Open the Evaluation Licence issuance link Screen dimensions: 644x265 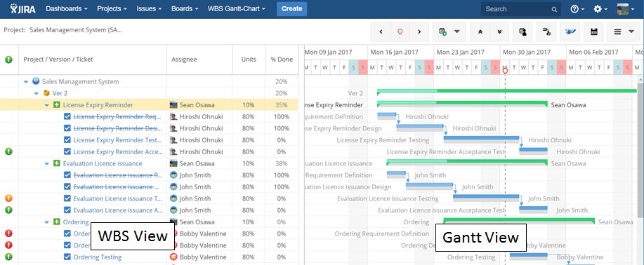103,163
